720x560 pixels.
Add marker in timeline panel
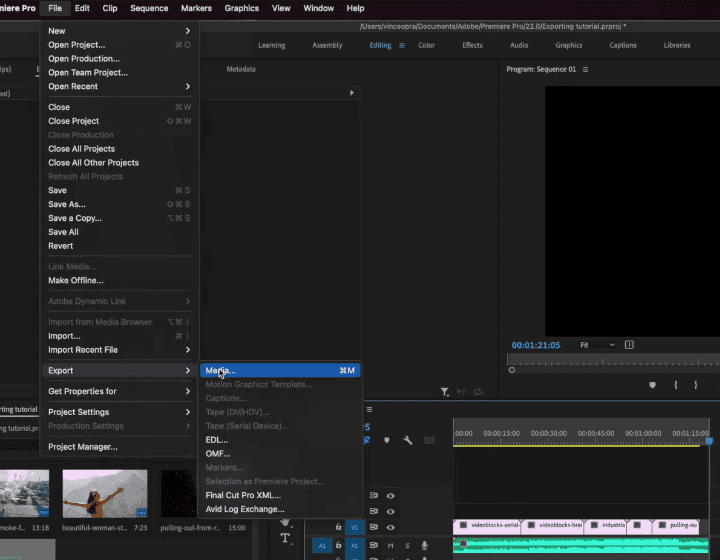[x=387, y=440]
